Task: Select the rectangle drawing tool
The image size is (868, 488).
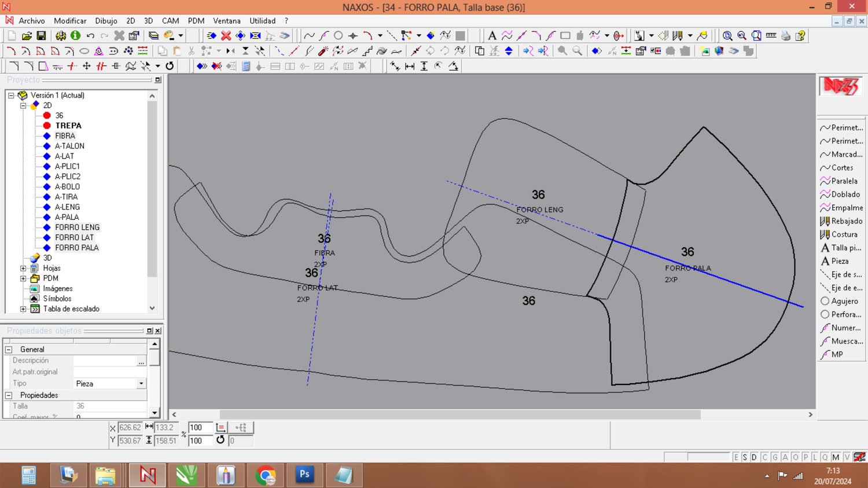Action: pyautogui.click(x=565, y=36)
